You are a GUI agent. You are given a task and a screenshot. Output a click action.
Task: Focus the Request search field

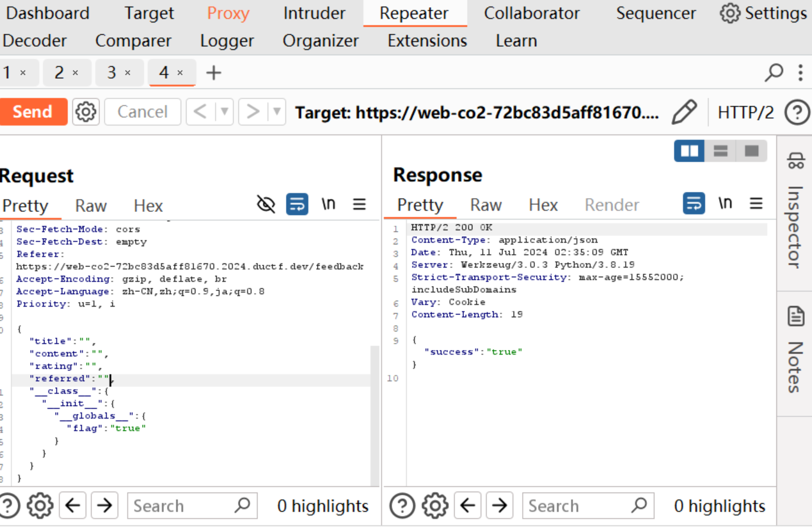(192, 506)
